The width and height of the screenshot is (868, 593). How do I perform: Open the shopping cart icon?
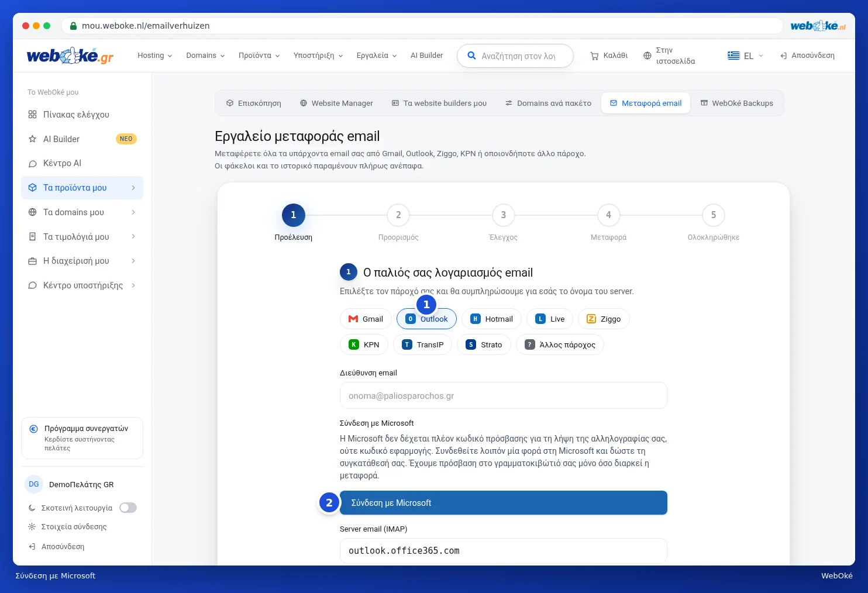click(594, 56)
